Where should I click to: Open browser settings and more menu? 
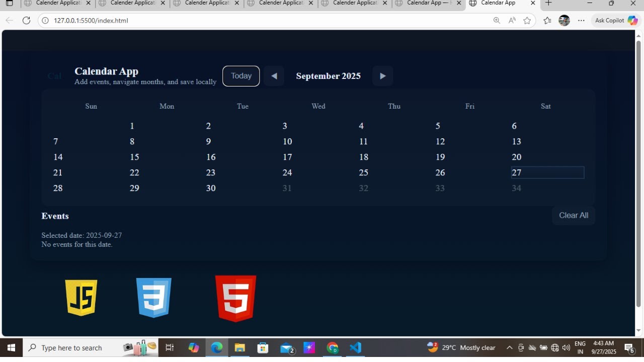(x=581, y=21)
